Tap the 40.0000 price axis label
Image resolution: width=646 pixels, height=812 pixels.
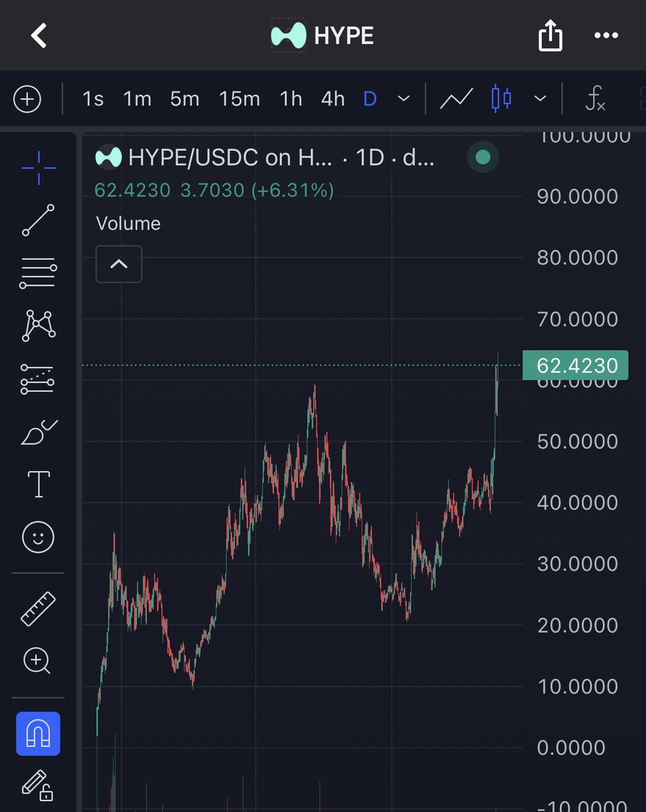578,502
